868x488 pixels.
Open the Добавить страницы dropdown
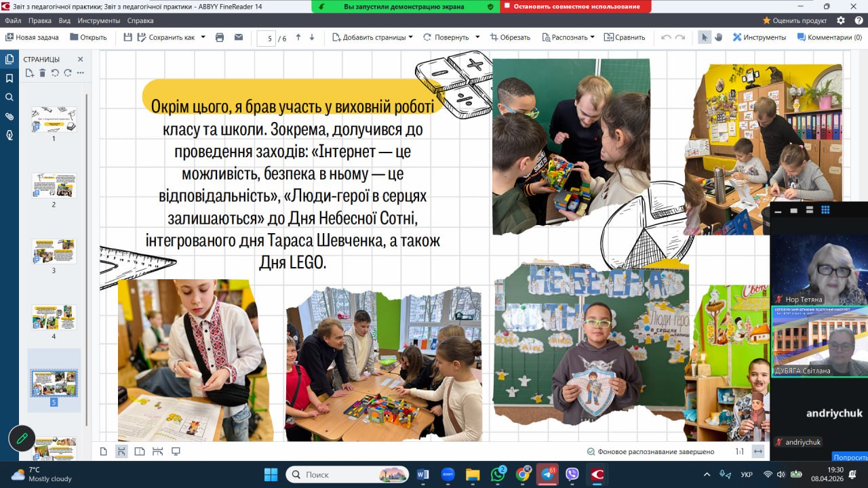click(x=372, y=37)
